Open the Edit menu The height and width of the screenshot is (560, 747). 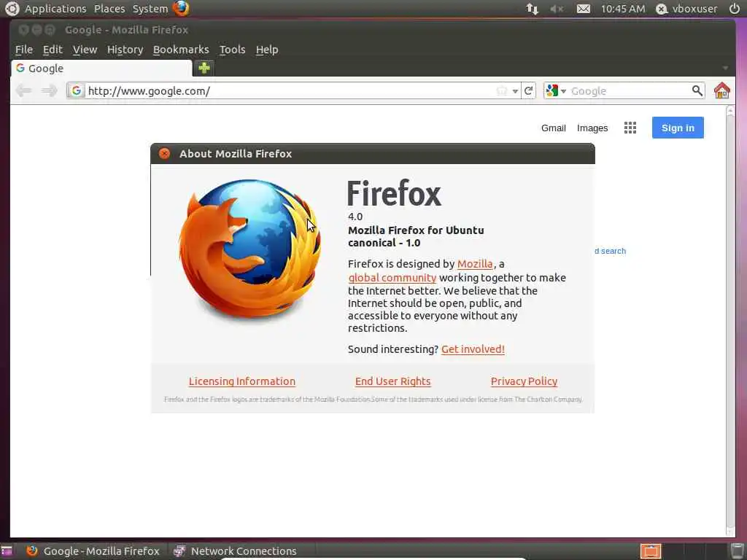click(x=53, y=50)
